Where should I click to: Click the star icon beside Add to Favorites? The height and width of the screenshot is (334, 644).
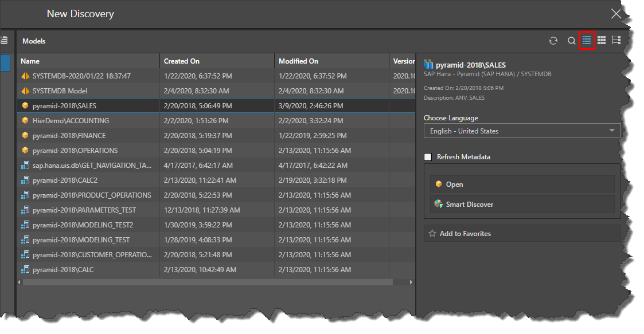tap(432, 234)
